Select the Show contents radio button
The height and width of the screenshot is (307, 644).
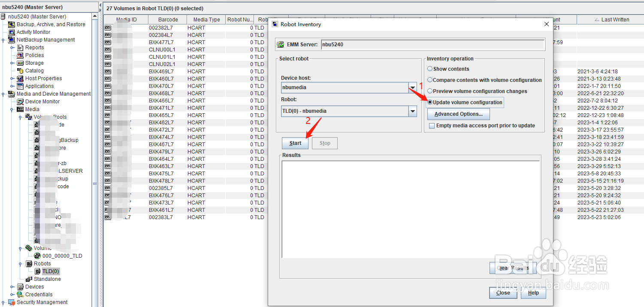430,69
